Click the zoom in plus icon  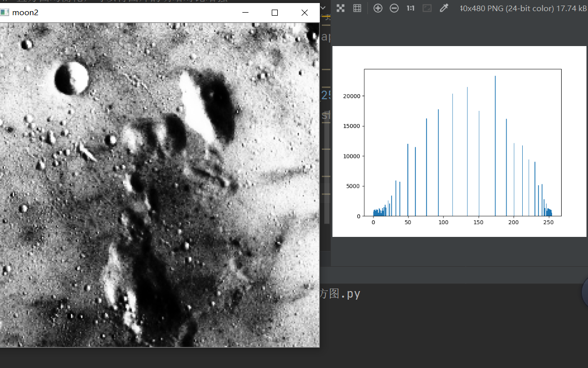(377, 8)
